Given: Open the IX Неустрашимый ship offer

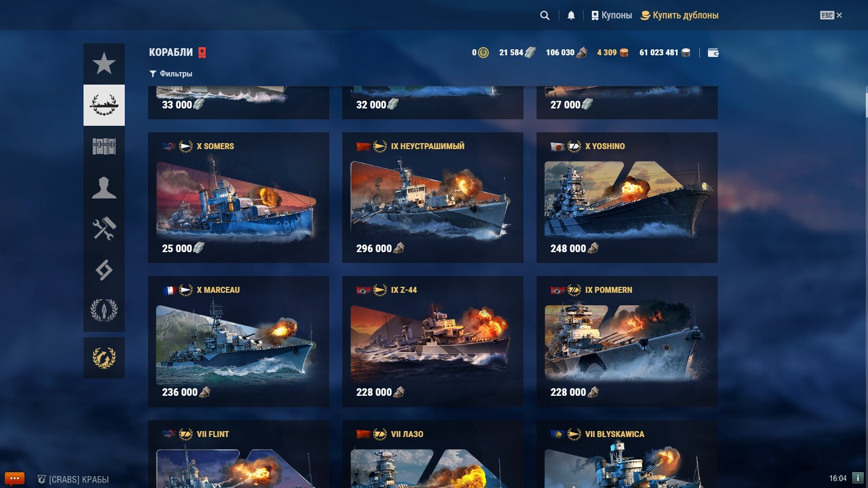Looking at the screenshot, I should pyautogui.click(x=433, y=198).
